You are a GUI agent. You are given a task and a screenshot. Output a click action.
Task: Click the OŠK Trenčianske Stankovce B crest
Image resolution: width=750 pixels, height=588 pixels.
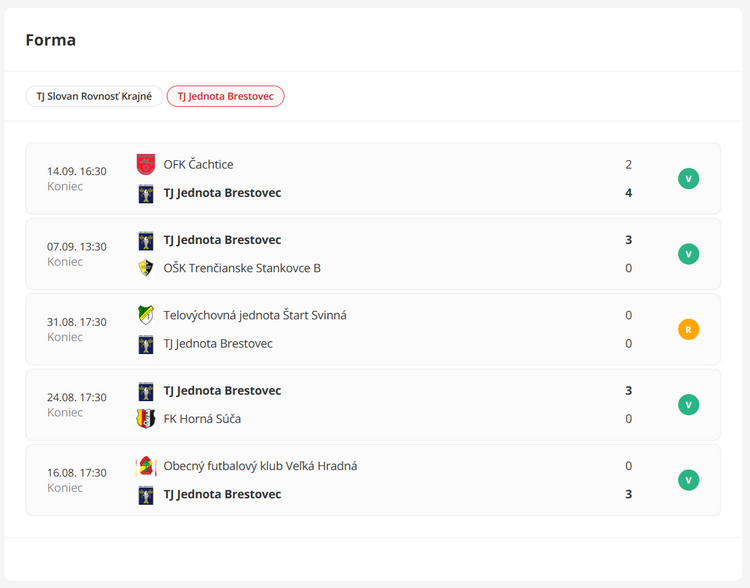(146, 268)
